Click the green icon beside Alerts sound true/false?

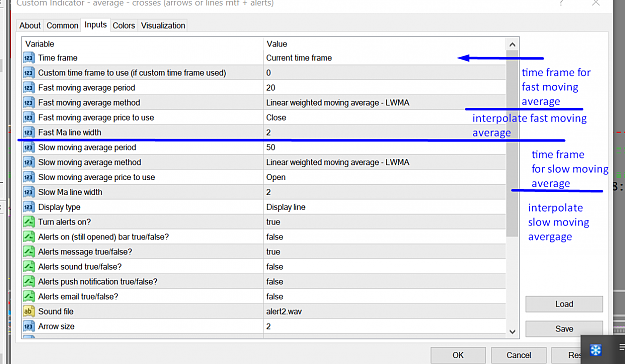tap(29, 267)
